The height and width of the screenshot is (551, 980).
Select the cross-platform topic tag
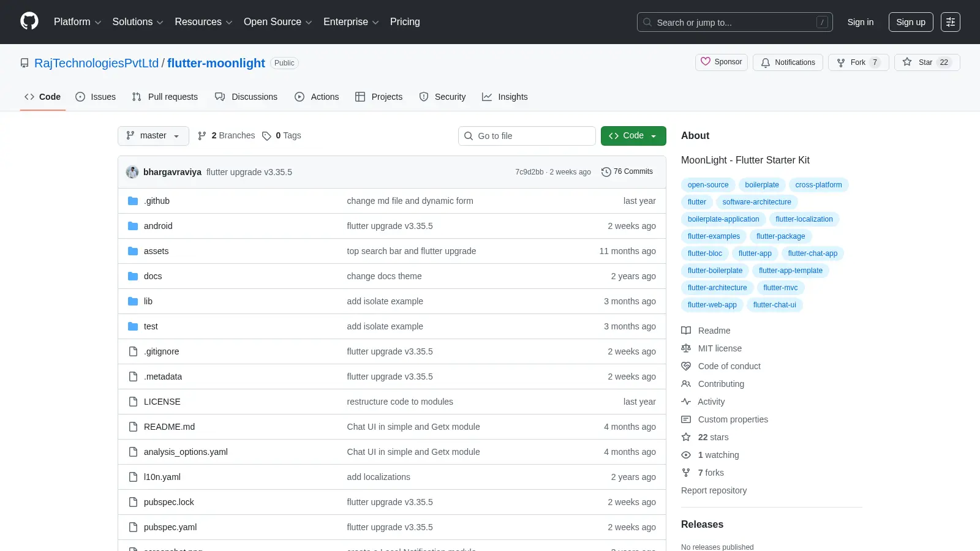[x=818, y=185]
